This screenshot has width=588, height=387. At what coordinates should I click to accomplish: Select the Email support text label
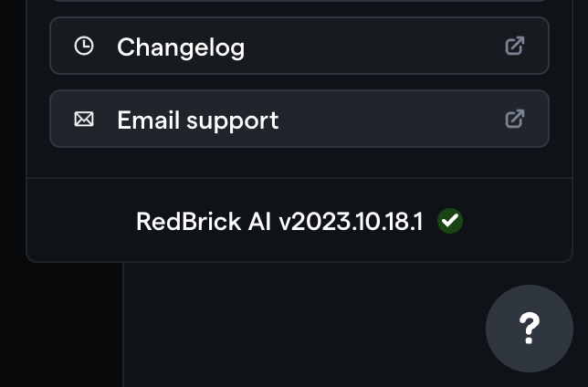point(197,120)
